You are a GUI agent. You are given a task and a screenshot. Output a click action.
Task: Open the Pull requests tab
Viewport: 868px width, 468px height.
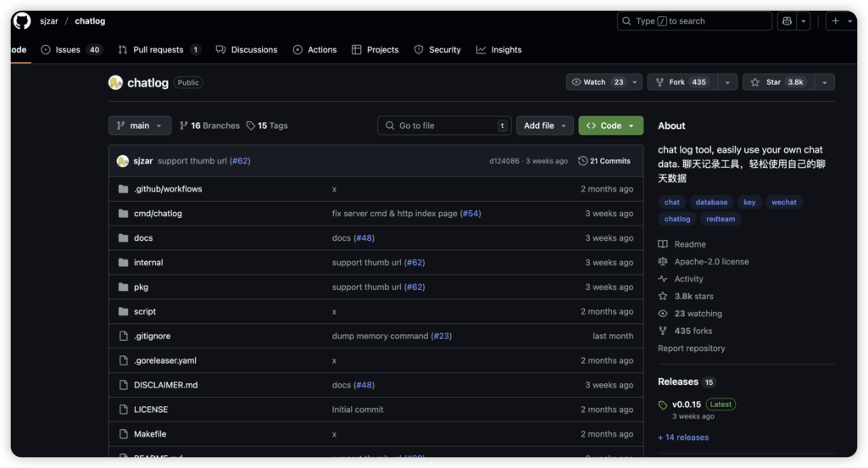coord(159,50)
